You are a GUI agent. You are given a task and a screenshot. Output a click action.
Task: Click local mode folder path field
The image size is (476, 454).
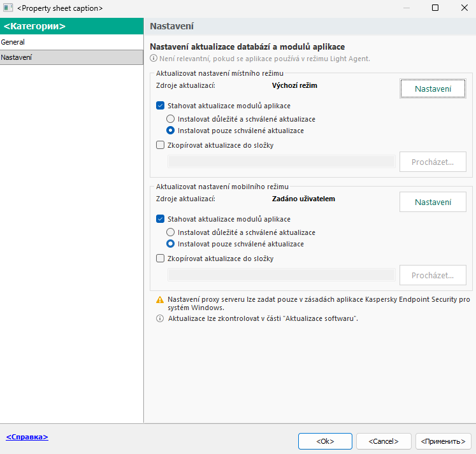(281, 162)
